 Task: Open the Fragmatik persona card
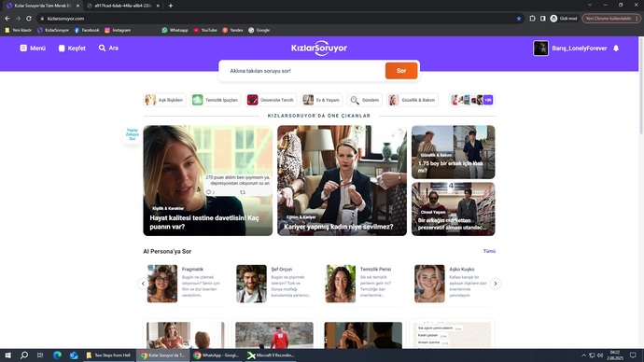(185, 284)
